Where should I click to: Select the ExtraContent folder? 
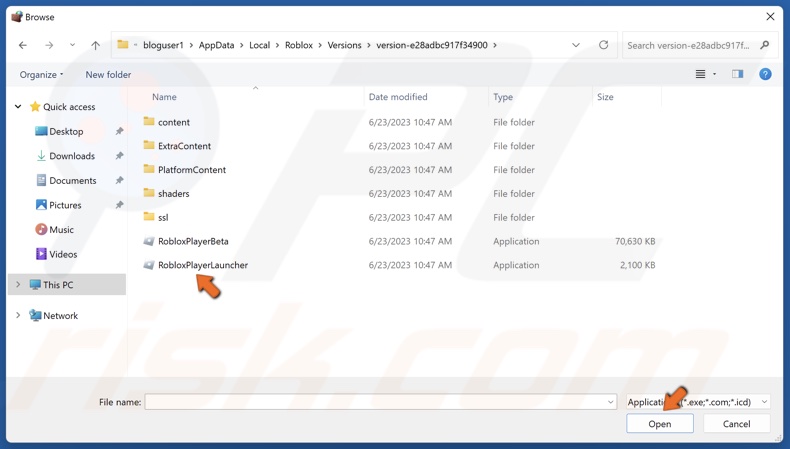[x=184, y=146]
